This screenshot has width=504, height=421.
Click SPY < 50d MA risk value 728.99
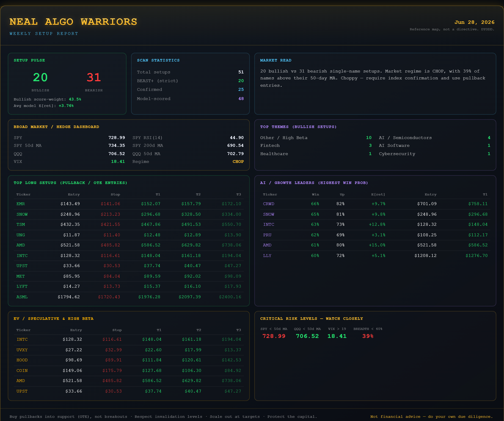274,336
